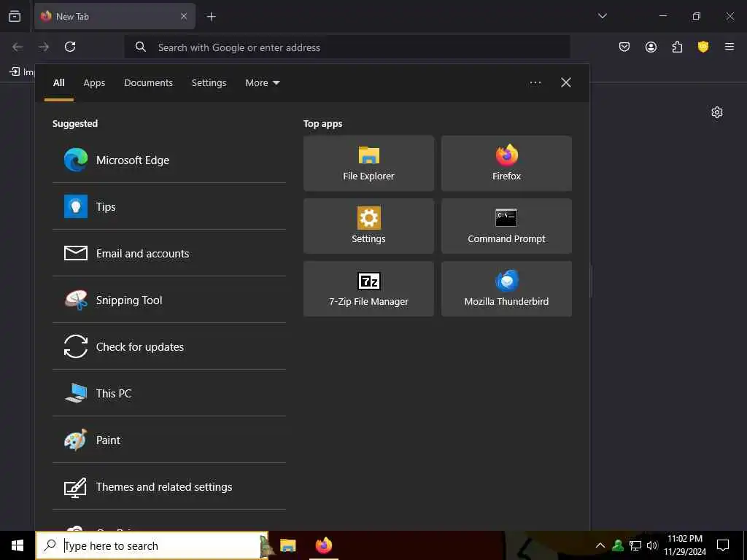
Task: Close the Windows search panel
Action: [x=566, y=83]
